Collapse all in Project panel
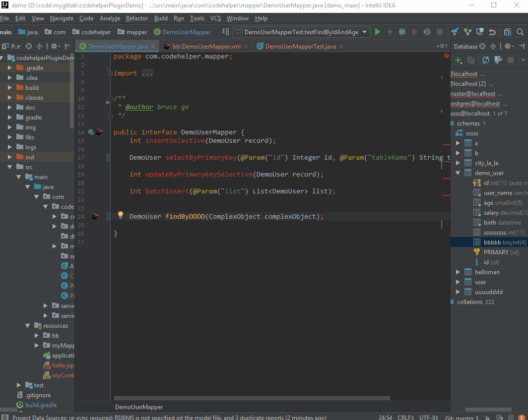Screen dimensions: 528x420 (x=39, y=46)
